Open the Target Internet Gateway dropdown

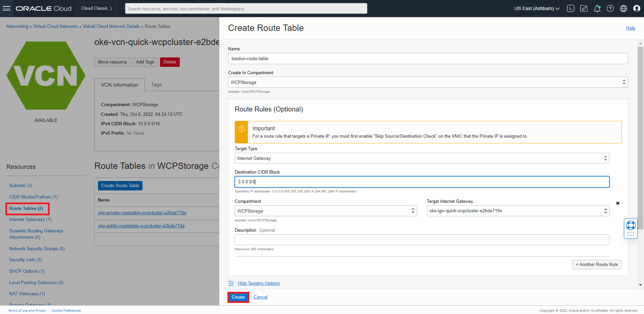[518, 211]
